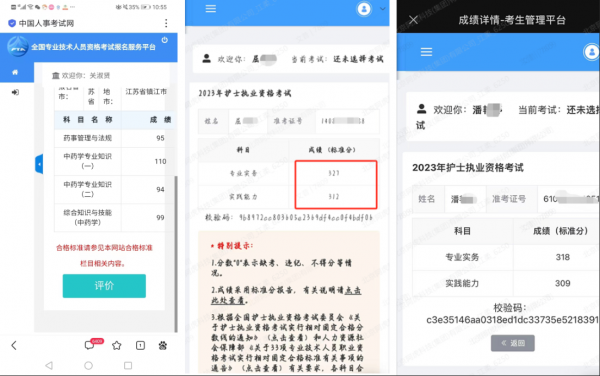Click the left panel vertical scrollbar

(x=176, y=254)
